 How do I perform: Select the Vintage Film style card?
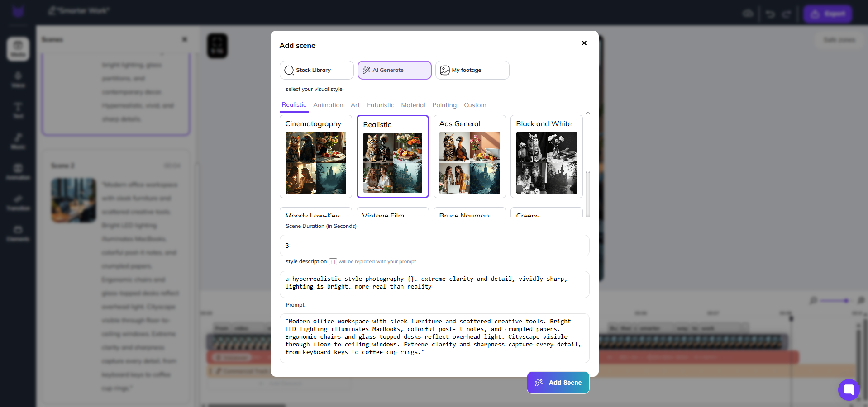(x=393, y=212)
